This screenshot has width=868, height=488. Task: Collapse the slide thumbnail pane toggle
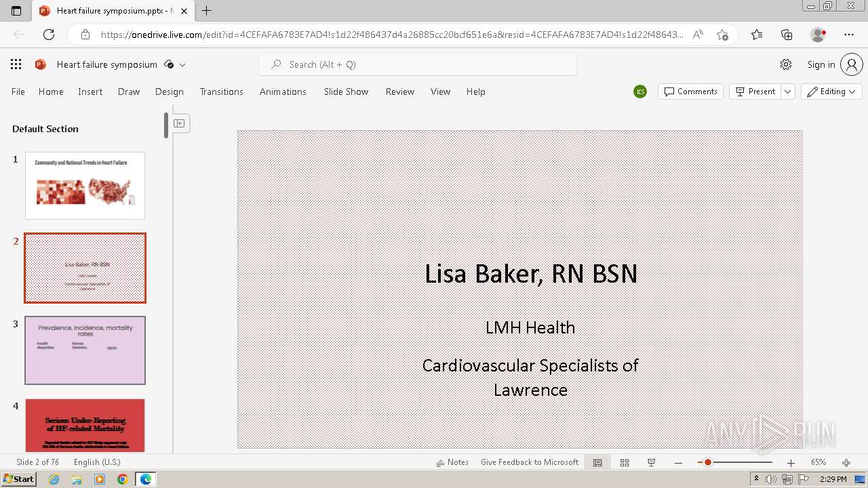click(180, 123)
